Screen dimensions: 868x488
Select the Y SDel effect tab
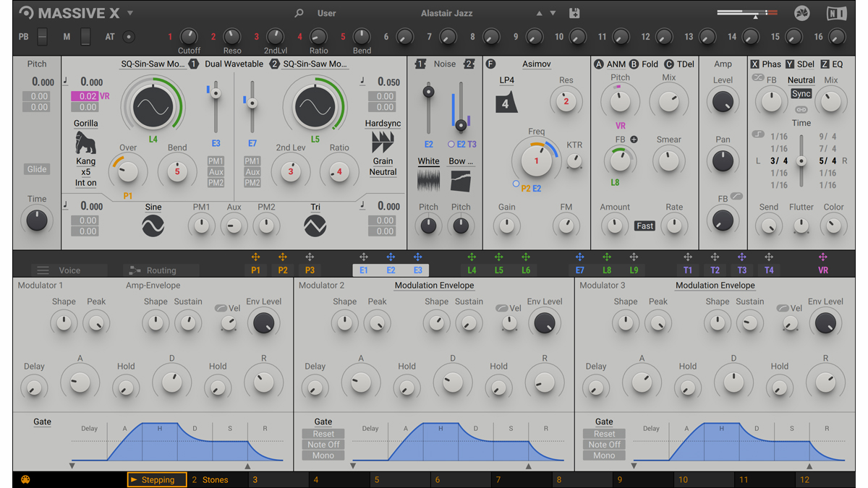(800, 64)
